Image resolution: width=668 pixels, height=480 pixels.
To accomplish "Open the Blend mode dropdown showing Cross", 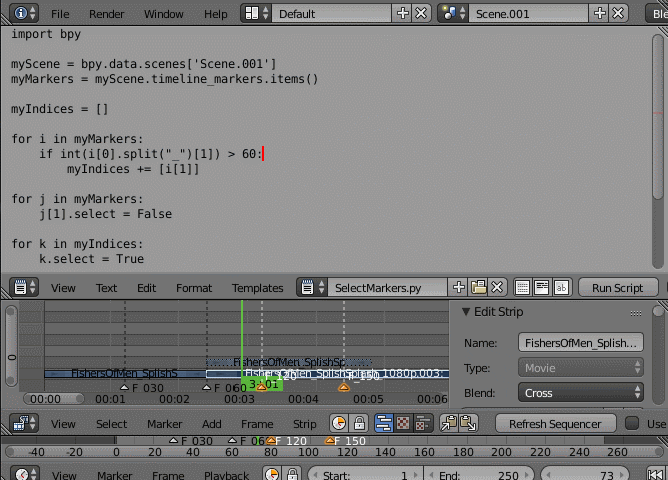I will 580,393.
